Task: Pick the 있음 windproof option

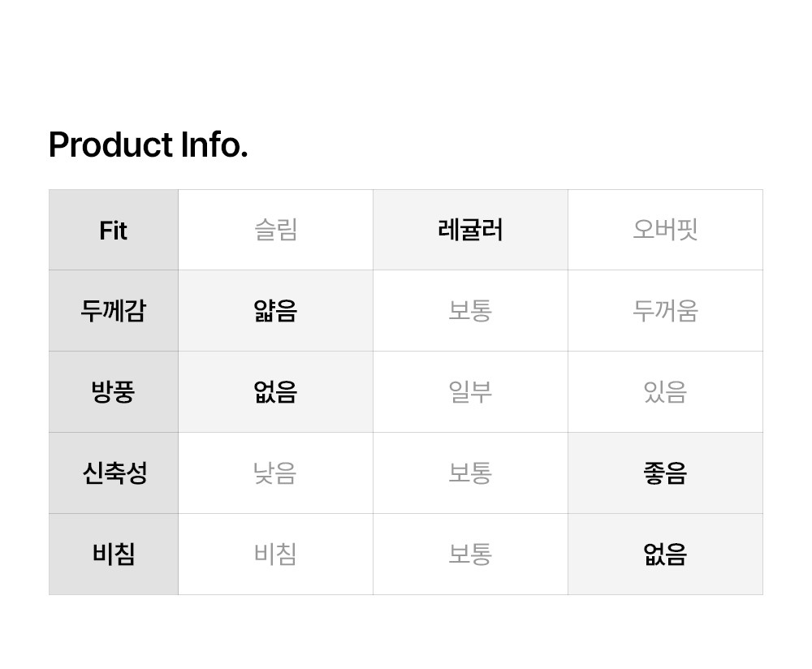Action: pos(665,392)
